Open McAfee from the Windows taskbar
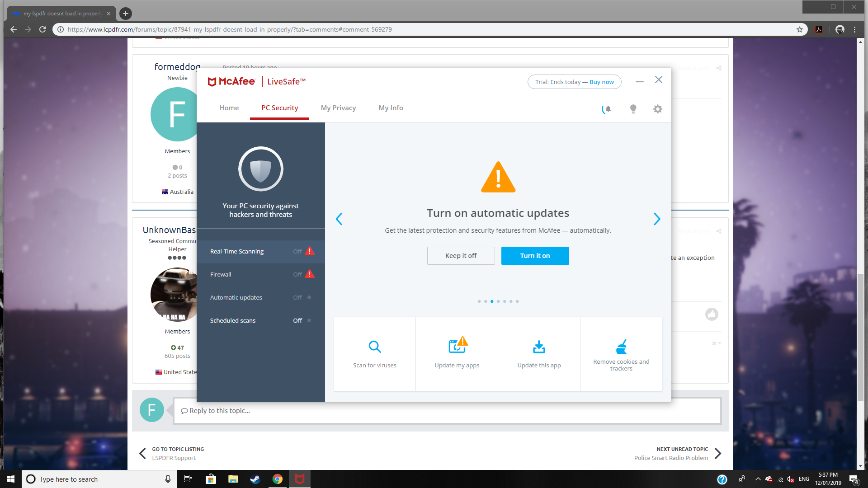This screenshot has height=488, width=868. (299, 479)
